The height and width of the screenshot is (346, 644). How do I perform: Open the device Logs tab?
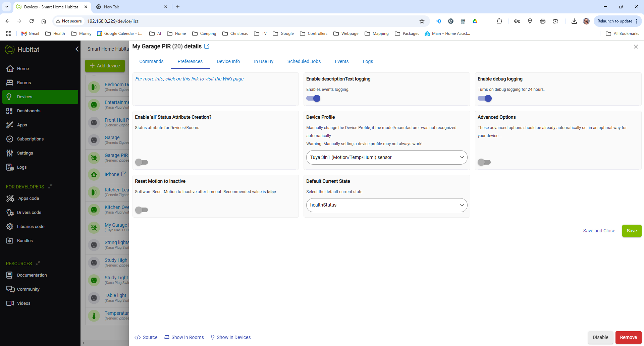click(368, 61)
